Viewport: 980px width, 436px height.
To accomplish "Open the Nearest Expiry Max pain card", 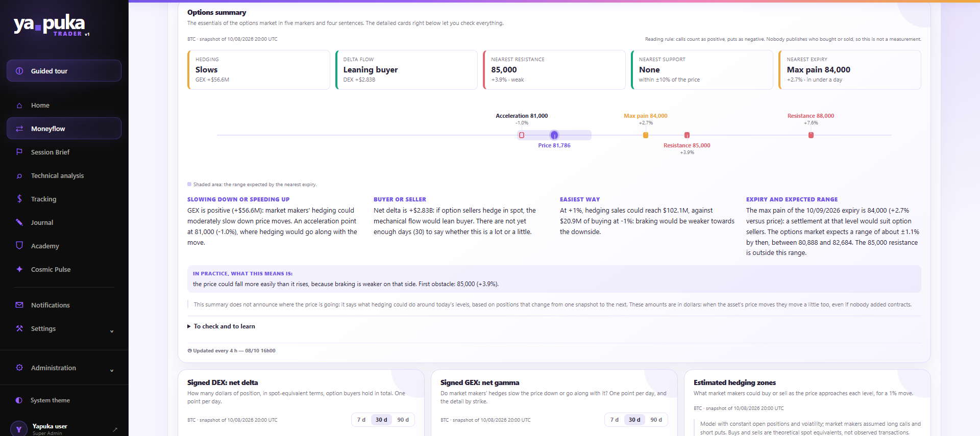I will point(850,70).
